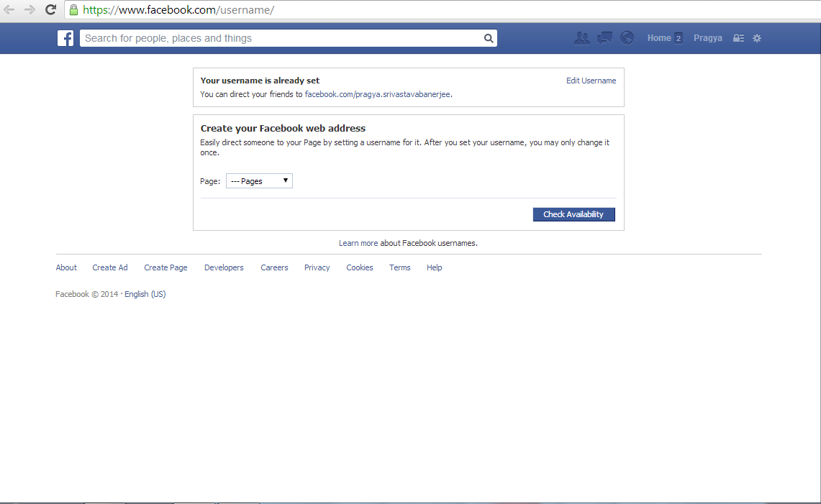Open the Help footer link
This screenshot has width=821, height=504.
pos(434,267)
